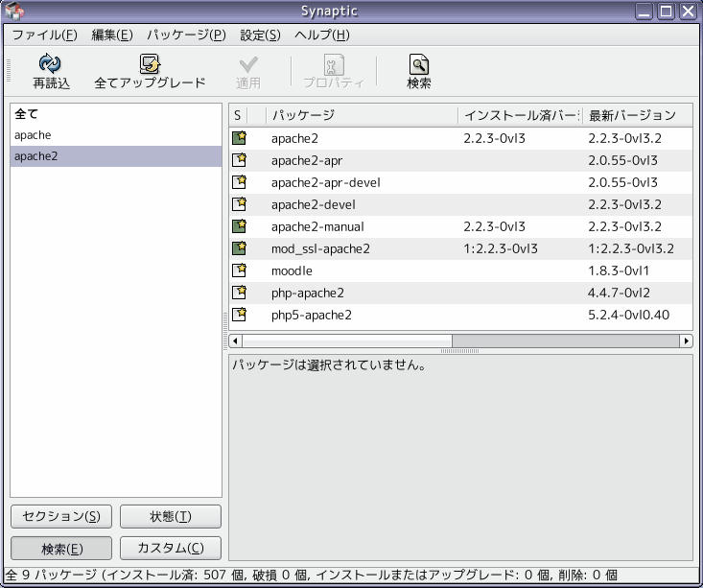Click installed version 1:2.2.3-0vl3 cell
703x588 pixels.
tap(501, 248)
